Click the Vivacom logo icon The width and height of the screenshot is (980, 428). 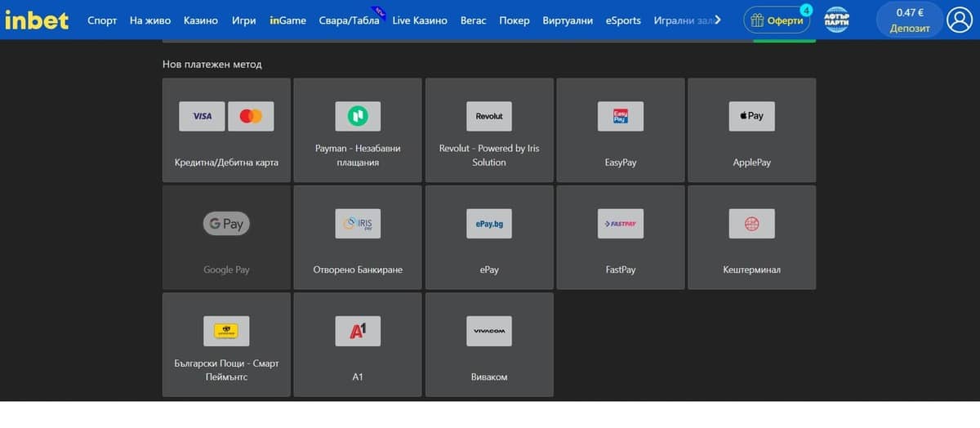[x=489, y=331]
